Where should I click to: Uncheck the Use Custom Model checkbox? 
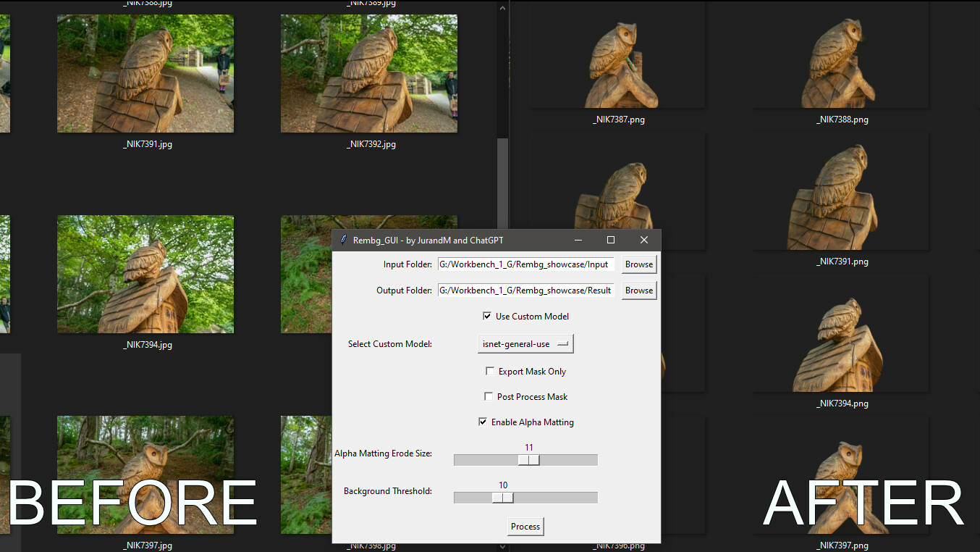tap(487, 317)
